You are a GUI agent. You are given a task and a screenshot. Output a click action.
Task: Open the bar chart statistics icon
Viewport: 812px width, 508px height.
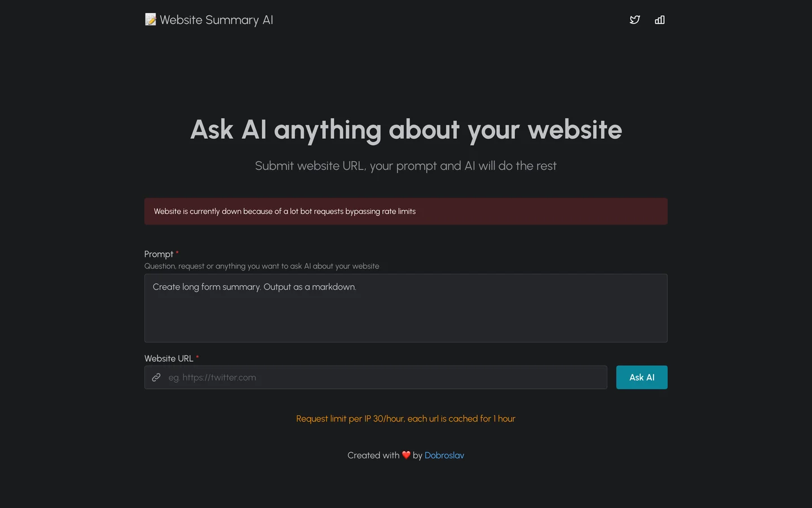[660, 20]
